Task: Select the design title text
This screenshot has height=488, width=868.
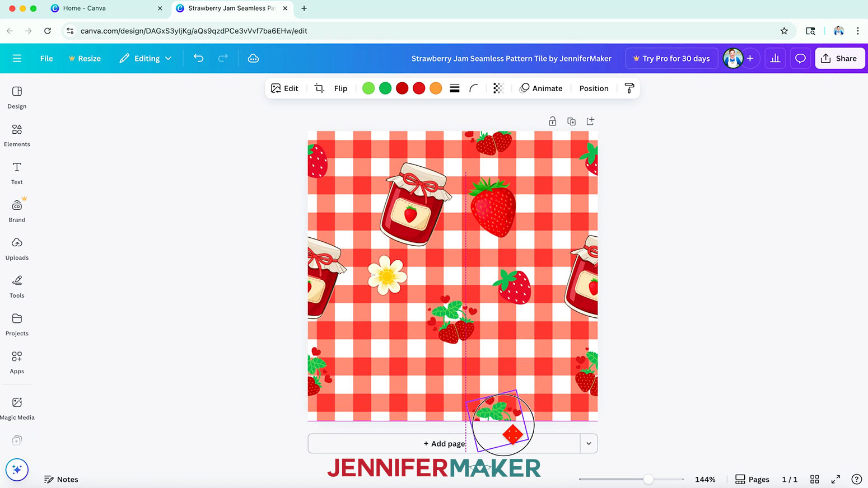Action: 511,58
